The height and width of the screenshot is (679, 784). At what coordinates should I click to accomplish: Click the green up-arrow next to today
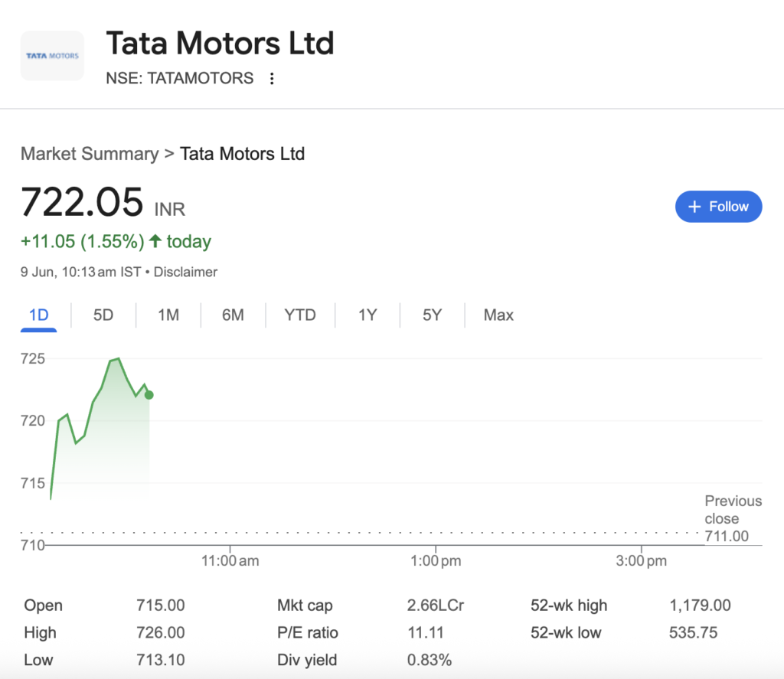(x=155, y=241)
